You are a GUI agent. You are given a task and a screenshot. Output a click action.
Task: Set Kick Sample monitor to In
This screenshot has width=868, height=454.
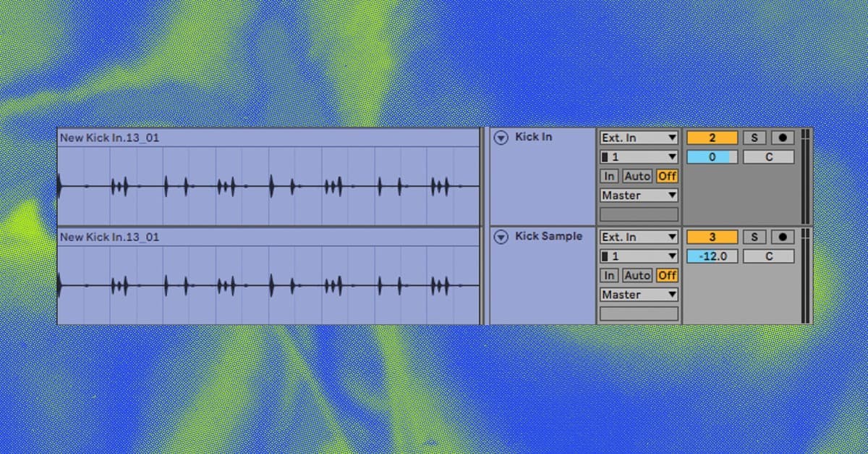pos(609,275)
